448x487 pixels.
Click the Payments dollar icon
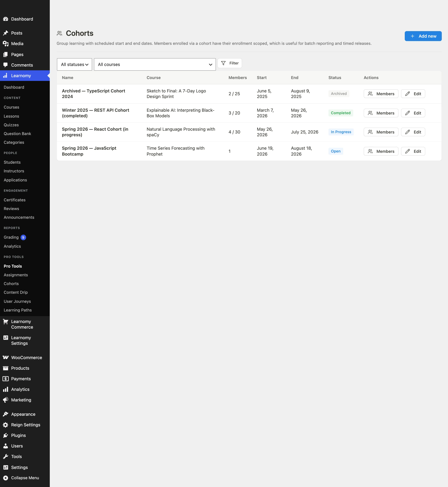click(x=6, y=379)
